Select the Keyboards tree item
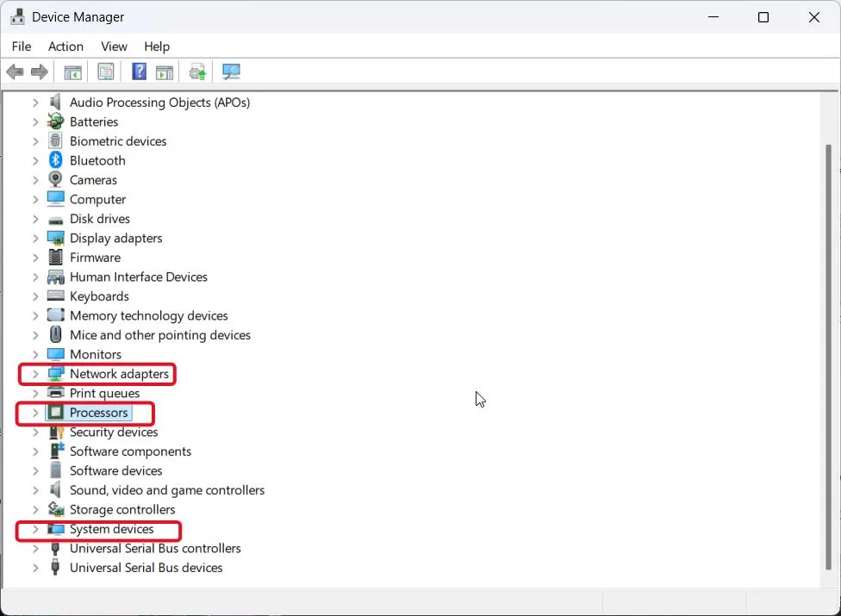This screenshot has height=616, width=841. 99,296
